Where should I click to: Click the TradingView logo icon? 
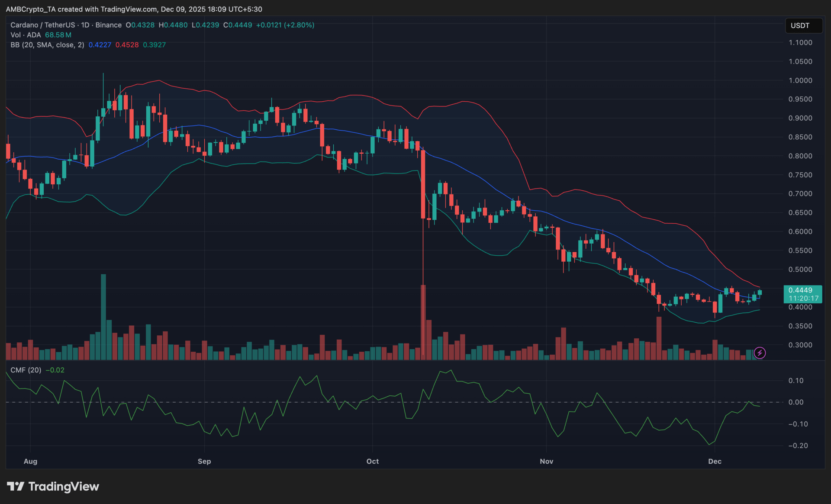click(x=16, y=486)
